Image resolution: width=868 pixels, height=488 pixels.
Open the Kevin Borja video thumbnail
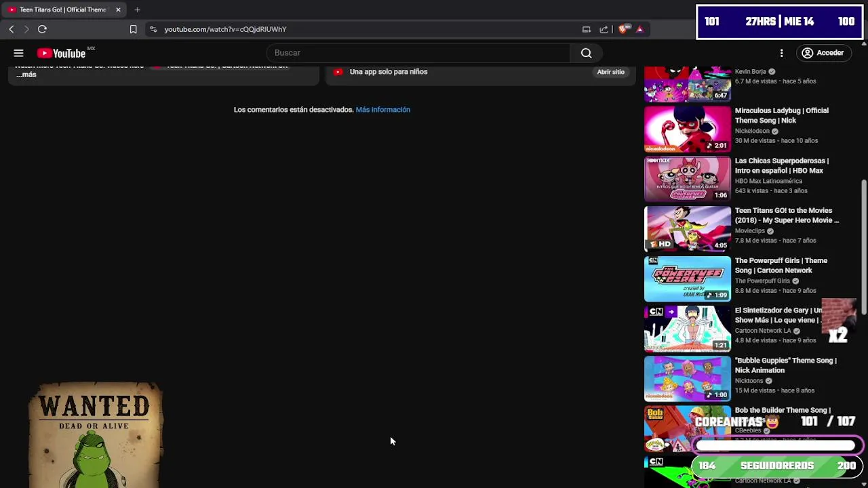tap(688, 84)
